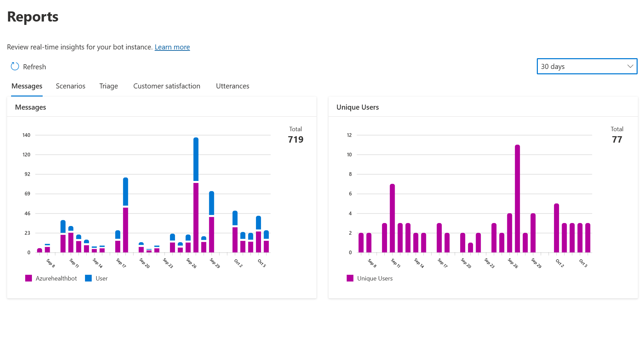The height and width of the screenshot is (338, 644).
Task: Click the Refresh label text
Action: pyautogui.click(x=34, y=66)
